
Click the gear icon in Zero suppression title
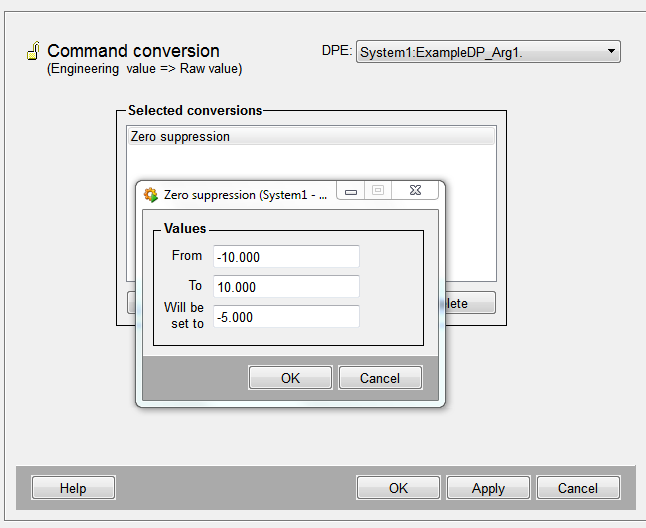151,195
